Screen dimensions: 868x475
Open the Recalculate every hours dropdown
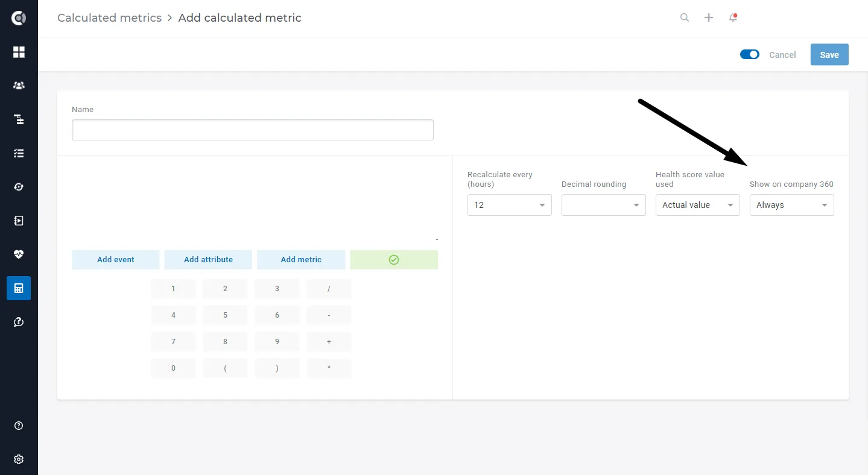point(510,205)
